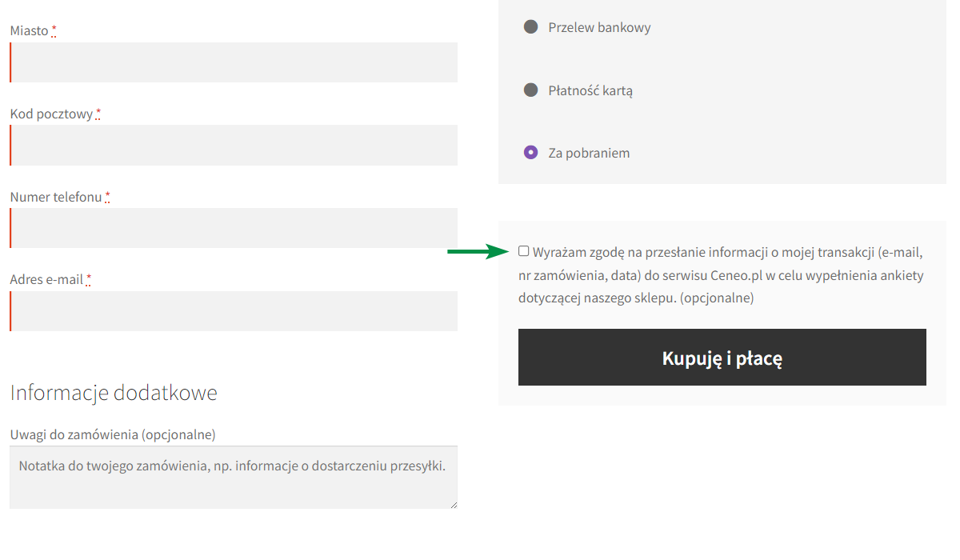Click the Uwagi do zamówienia label text
Screen dimensions: 960x560
[113, 434]
